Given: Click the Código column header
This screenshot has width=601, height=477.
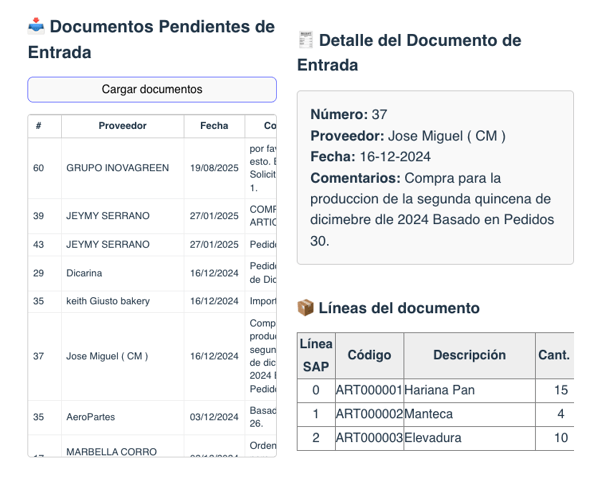Looking at the screenshot, I should (x=368, y=355).
